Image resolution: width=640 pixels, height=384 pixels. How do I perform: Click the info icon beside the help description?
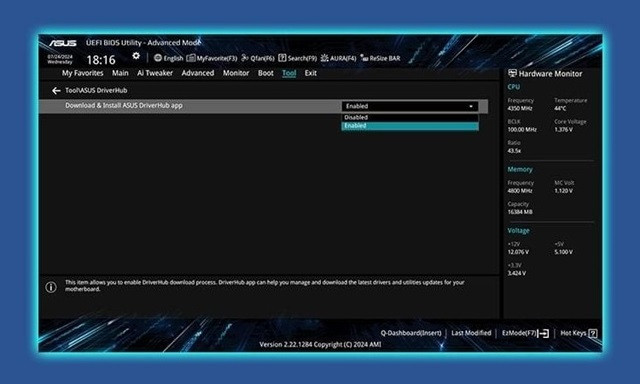(51, 287)
